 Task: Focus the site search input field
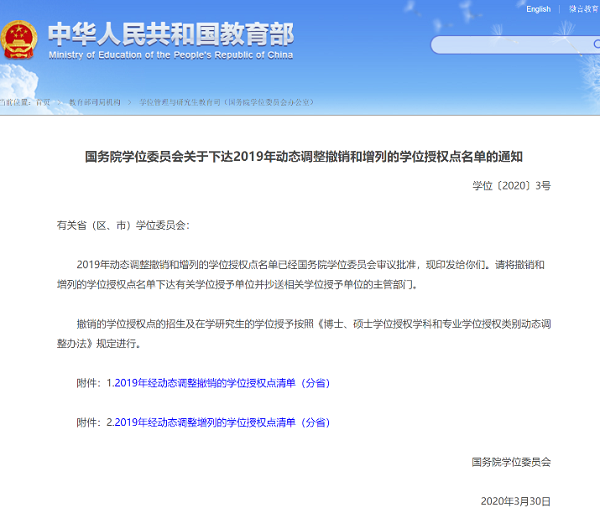[515, 45]
